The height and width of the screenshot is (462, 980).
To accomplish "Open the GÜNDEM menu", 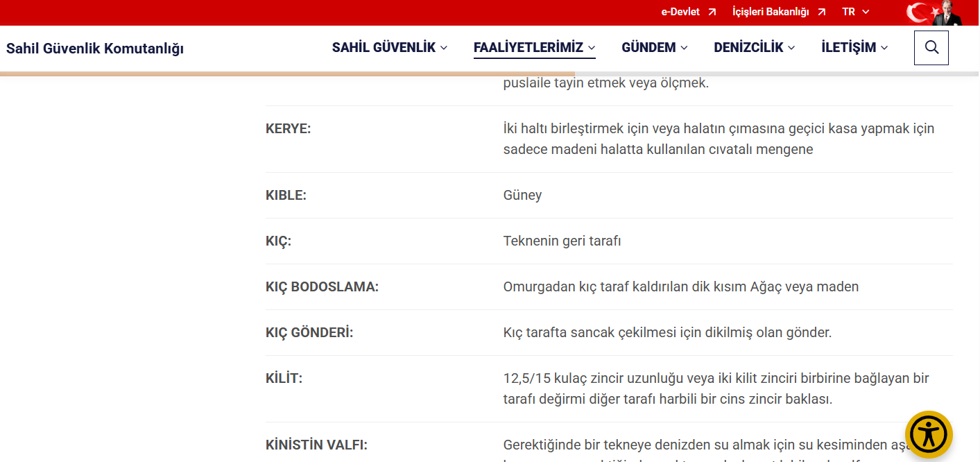I will (655, 48).
